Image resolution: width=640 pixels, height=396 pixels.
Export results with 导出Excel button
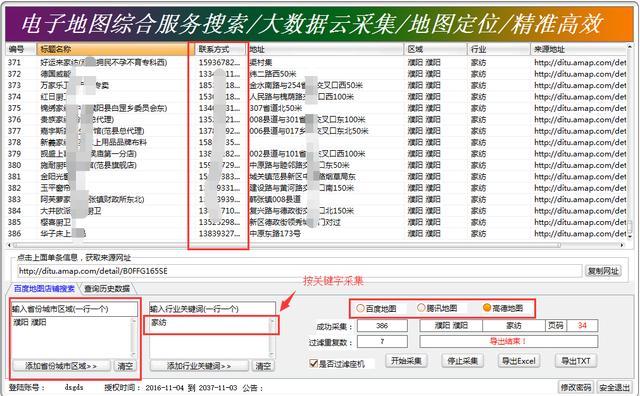click(x=519, y=360)
